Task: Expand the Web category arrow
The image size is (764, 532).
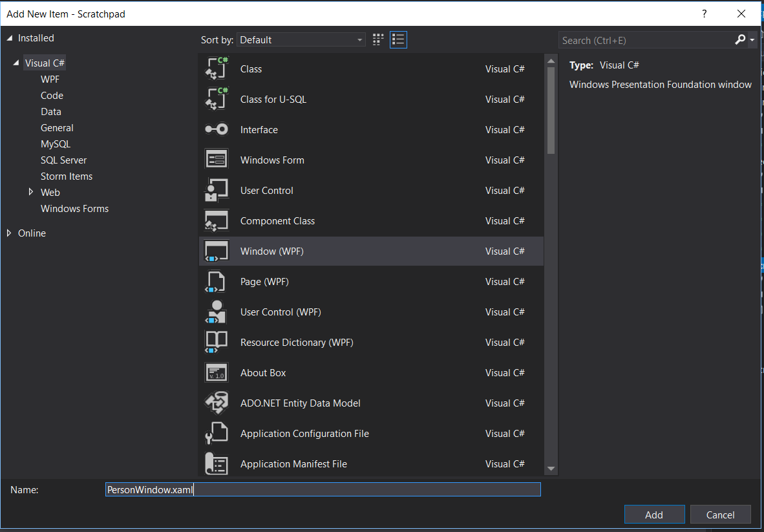Action: [32, 192]
